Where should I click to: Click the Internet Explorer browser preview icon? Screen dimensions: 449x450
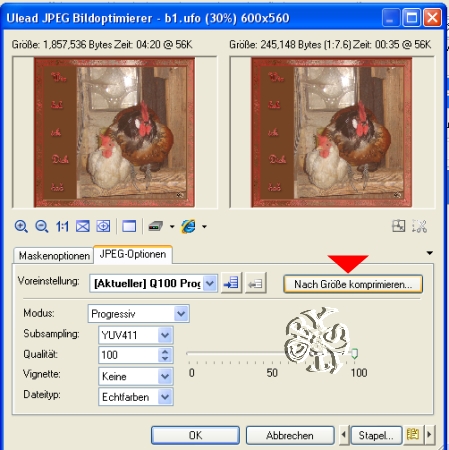188,227
